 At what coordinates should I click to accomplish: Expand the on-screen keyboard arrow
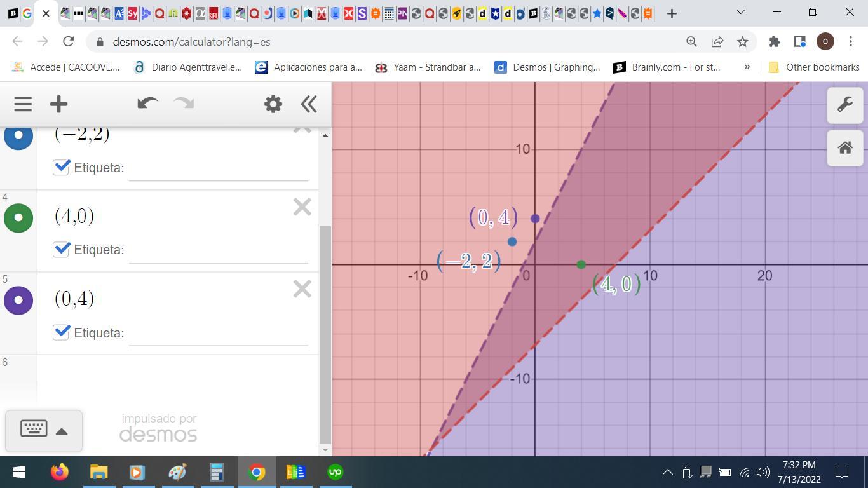62,431
